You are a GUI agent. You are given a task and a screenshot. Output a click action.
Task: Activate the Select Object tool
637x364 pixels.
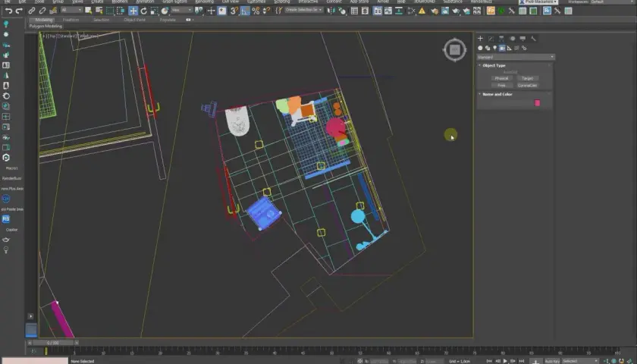88,11
